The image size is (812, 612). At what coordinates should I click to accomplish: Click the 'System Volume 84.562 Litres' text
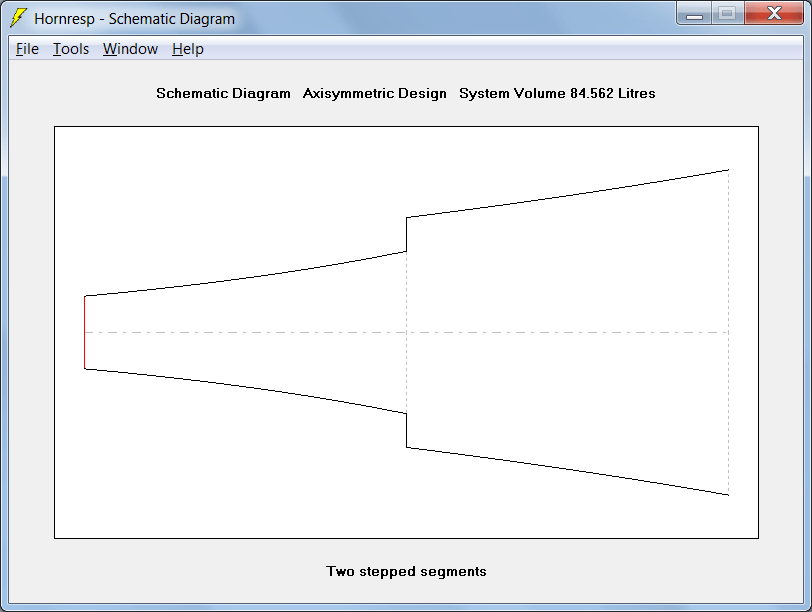pos(557,93)
